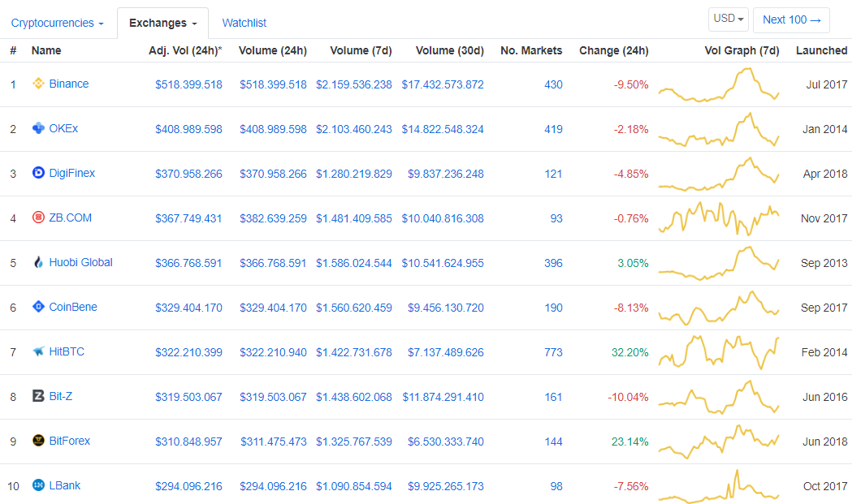The height and width of the screenshot is (504, 861).
Task: Open the DigiFinex exchange page
Action: point(72,174)
